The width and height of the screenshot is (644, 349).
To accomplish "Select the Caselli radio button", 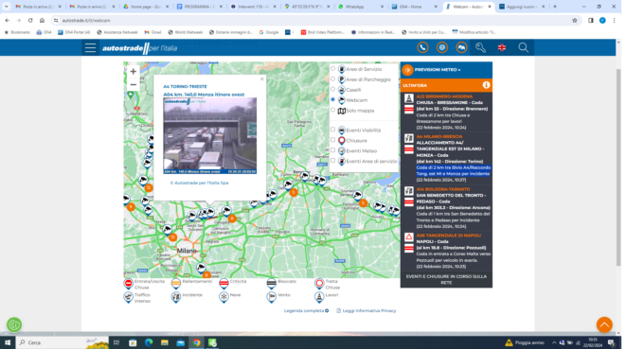I will point(333,89).
